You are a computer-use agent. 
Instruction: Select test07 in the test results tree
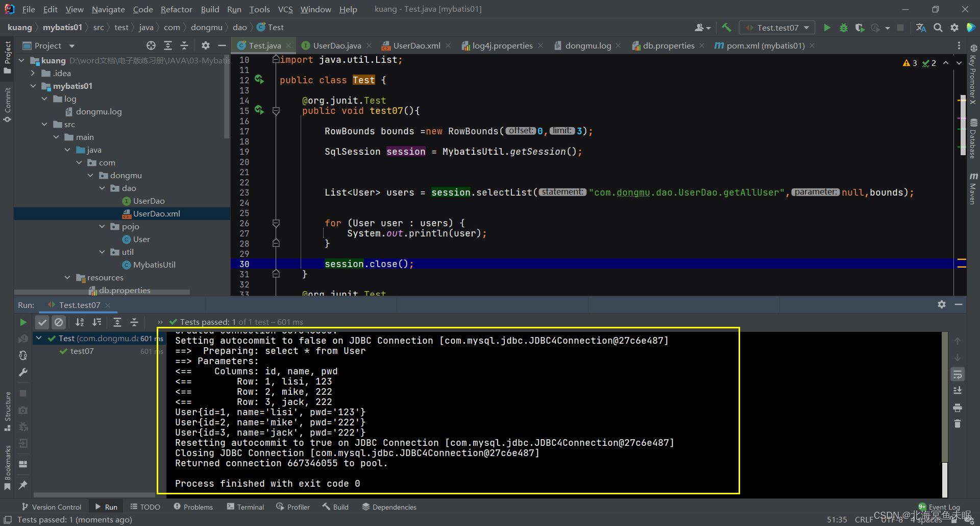coord(82,351)
